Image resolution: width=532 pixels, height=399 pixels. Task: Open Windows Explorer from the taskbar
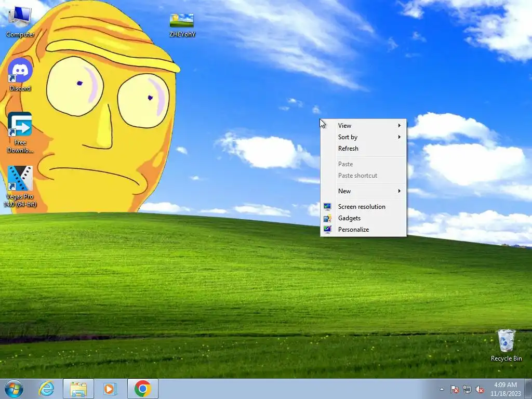point(78,389)
